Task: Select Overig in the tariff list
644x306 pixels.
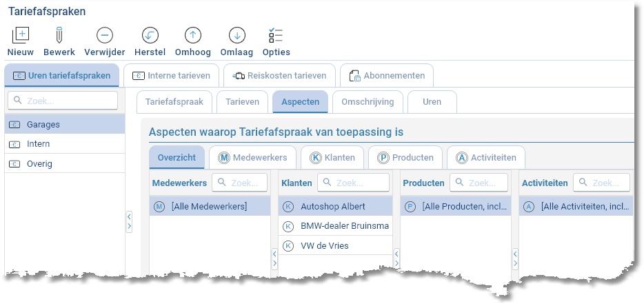Action: [39, 164]
